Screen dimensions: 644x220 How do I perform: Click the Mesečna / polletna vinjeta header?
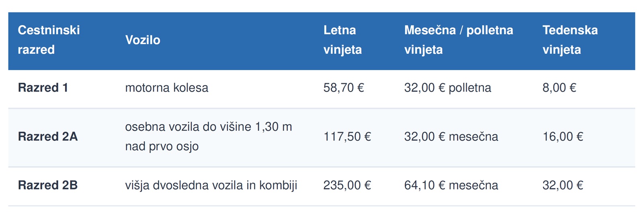459,40
